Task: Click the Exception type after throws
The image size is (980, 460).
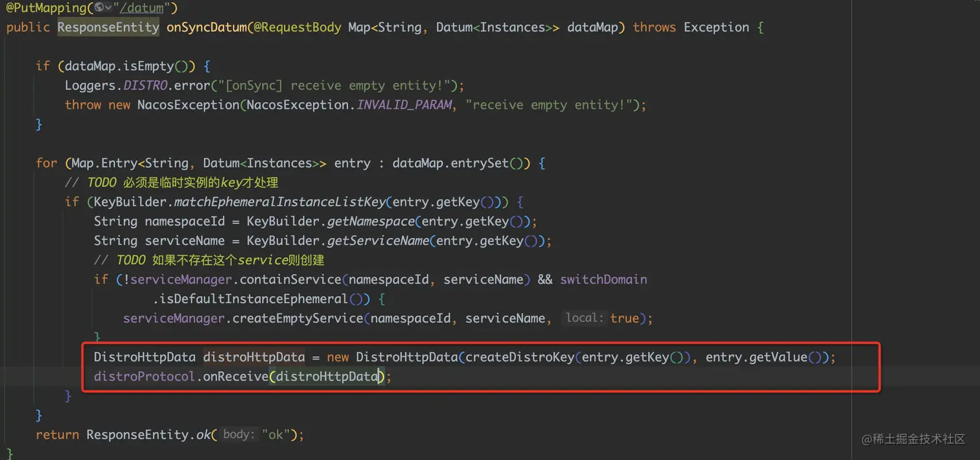Action: coord(716,27)
